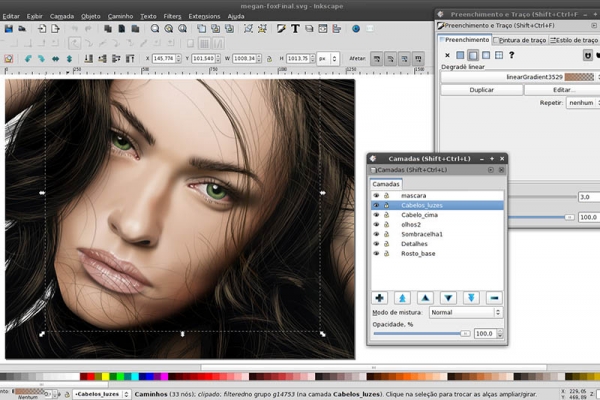The height and width of the screenshot is (400, 600).
Task: Click the Redo arrow icon
Action: 88,29
